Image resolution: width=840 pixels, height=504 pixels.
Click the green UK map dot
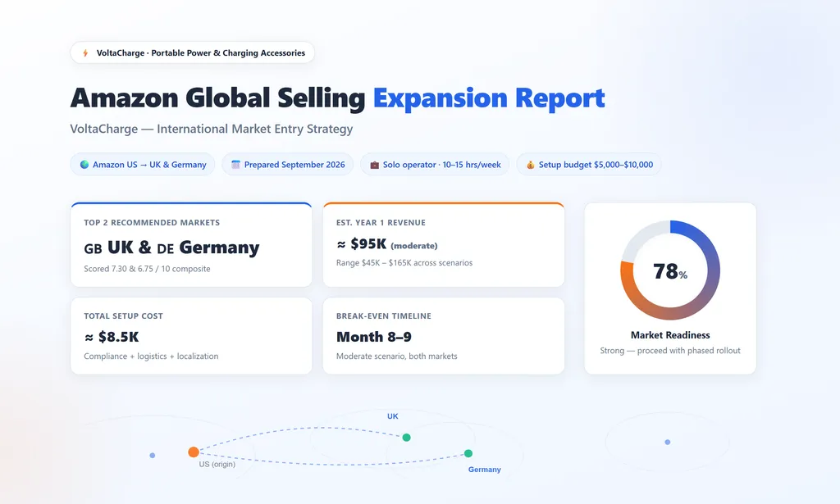pyautogui.click(x=407, y=438)
